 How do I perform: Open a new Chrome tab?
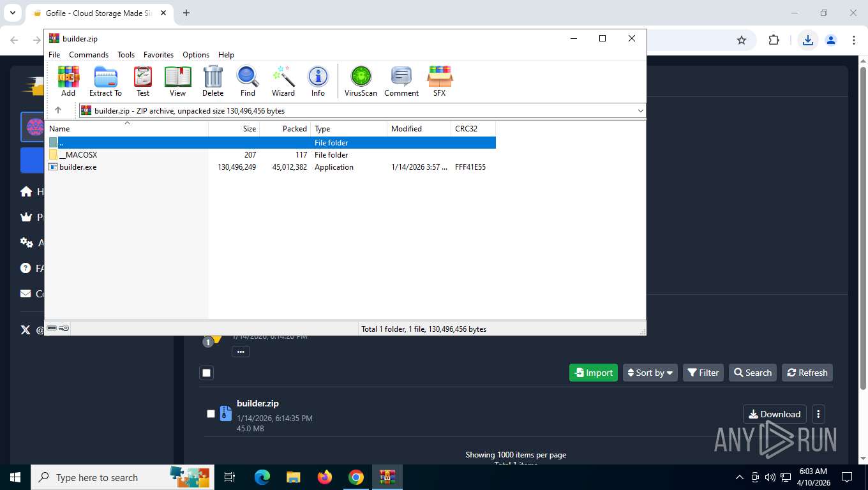pyautogui.click(x=186, y=13)
